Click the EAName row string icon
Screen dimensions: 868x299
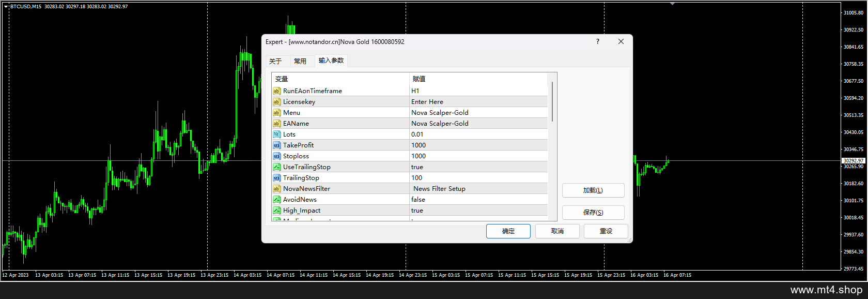pyautogui.click(x=276, y=124)
